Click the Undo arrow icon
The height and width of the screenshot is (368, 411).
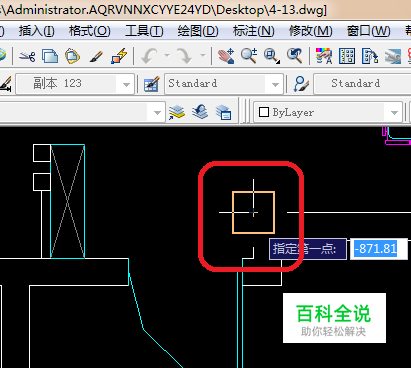point(150,56)
